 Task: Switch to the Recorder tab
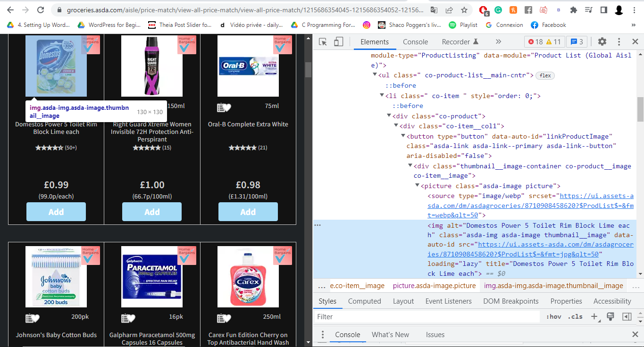(460, 42)
